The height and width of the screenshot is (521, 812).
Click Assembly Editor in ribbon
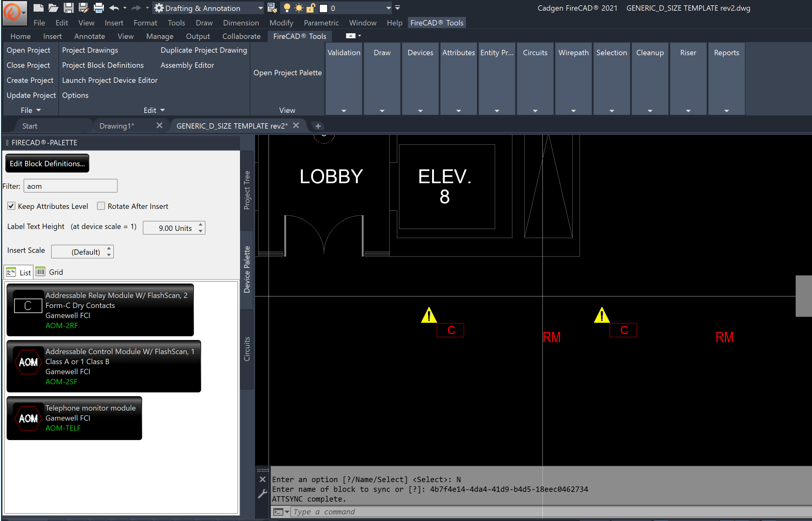point(187,65)
